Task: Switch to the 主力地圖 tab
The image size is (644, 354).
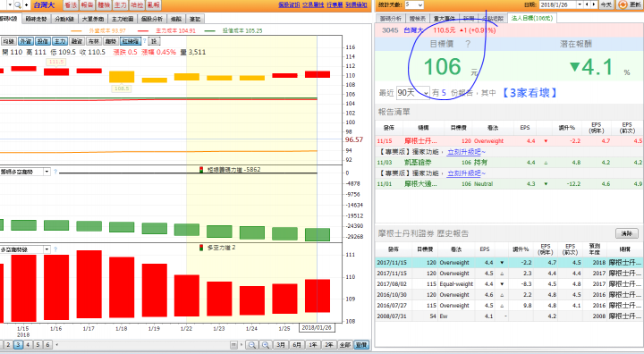Action: 123,19
